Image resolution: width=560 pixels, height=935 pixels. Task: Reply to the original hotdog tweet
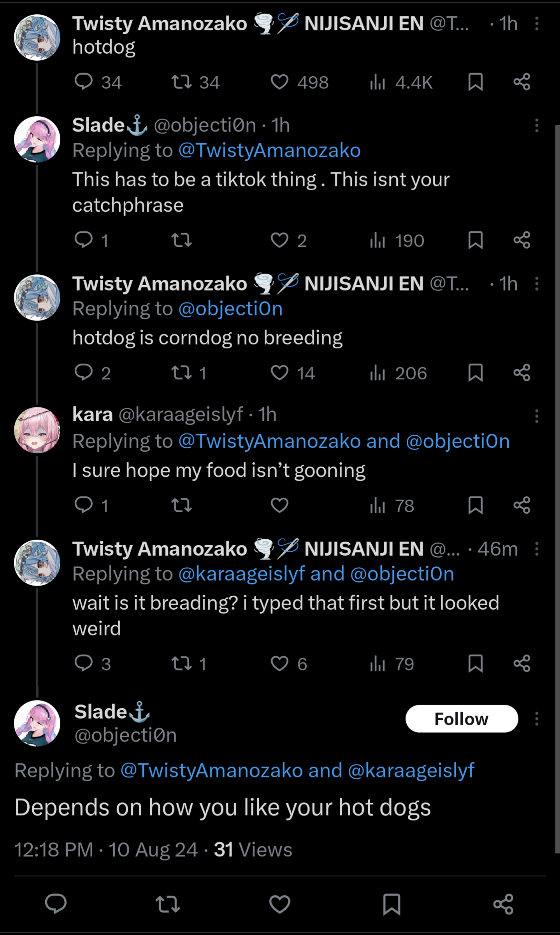pyautogui.click(x=84, y=82)
